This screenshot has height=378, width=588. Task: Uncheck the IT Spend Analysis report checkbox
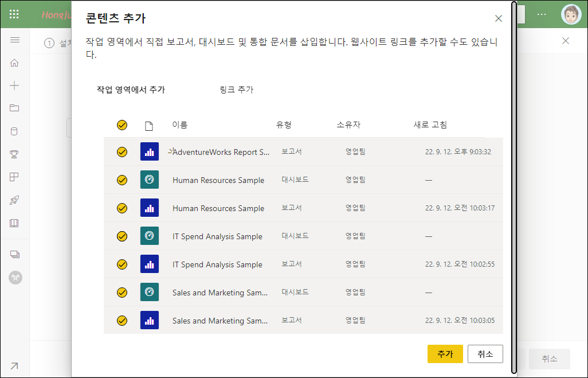click(x=122, y=264)
